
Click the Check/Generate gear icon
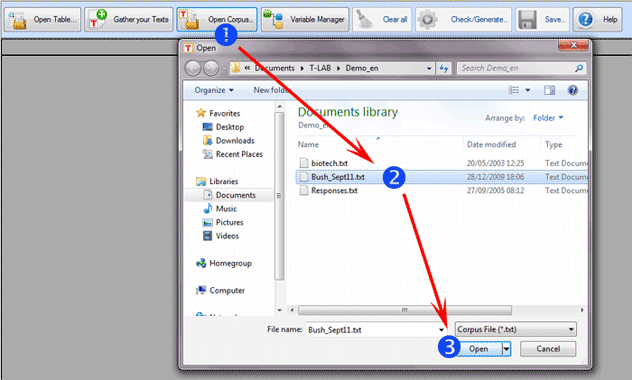click(x=428, y=19)
